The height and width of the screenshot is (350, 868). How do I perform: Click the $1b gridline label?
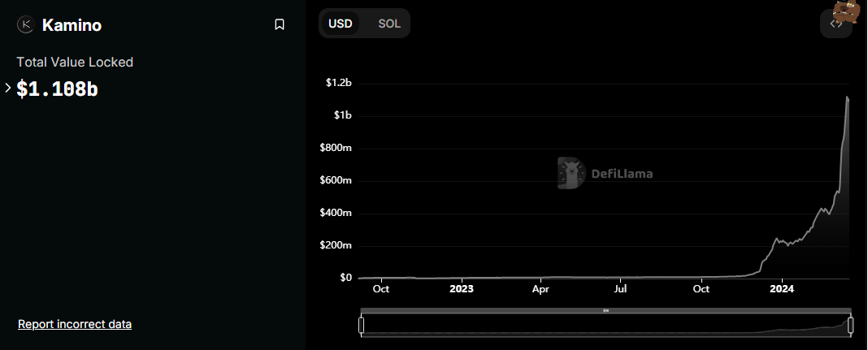[341, 115]
